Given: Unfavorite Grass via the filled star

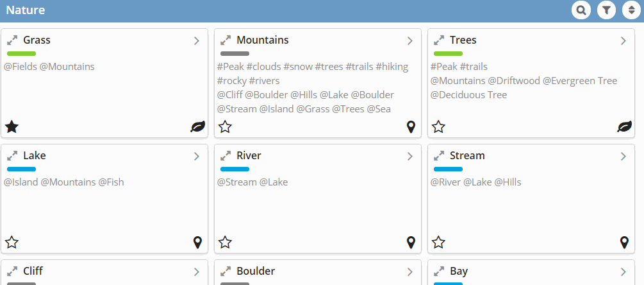Looking at the screenshot, I should (x=12, y=126).
